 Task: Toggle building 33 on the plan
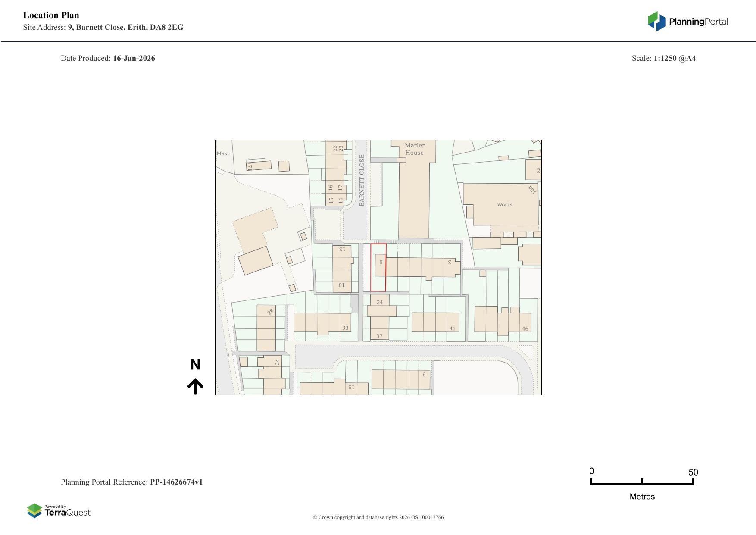coord(345,328)
